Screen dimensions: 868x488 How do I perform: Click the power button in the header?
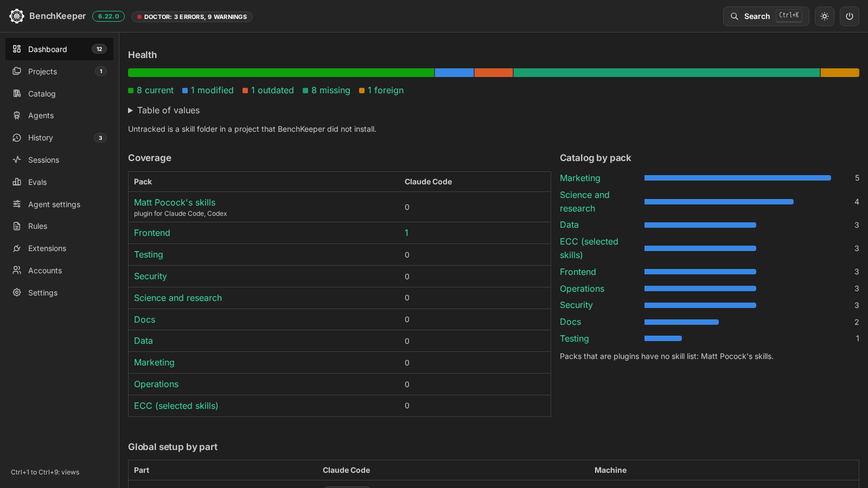point(850,16)
